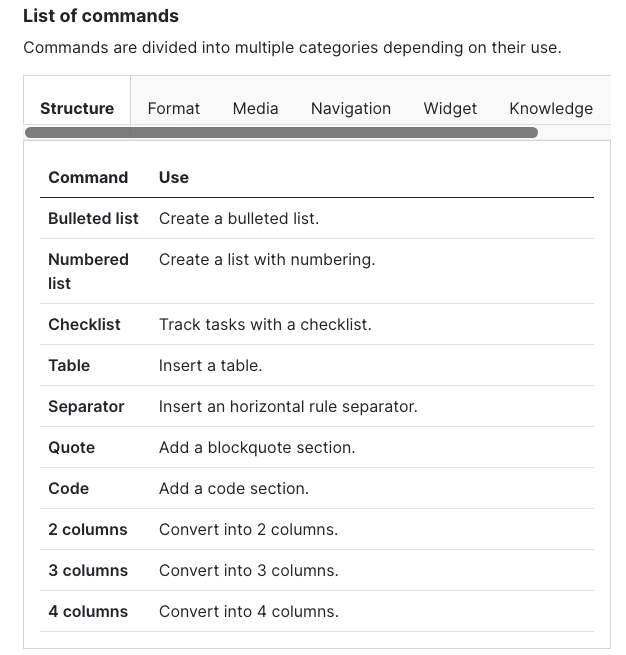
Task: Open the Format tab
Action: tap(173, 108)
